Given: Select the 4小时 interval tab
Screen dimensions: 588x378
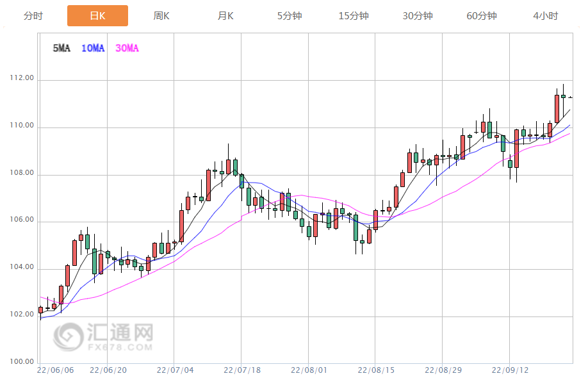Looking at the screenshot, I should coord(546,16).
